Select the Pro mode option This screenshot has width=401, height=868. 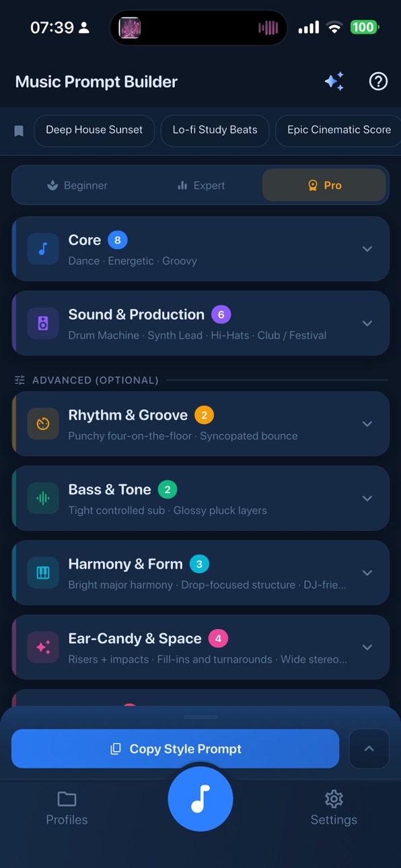324,185
